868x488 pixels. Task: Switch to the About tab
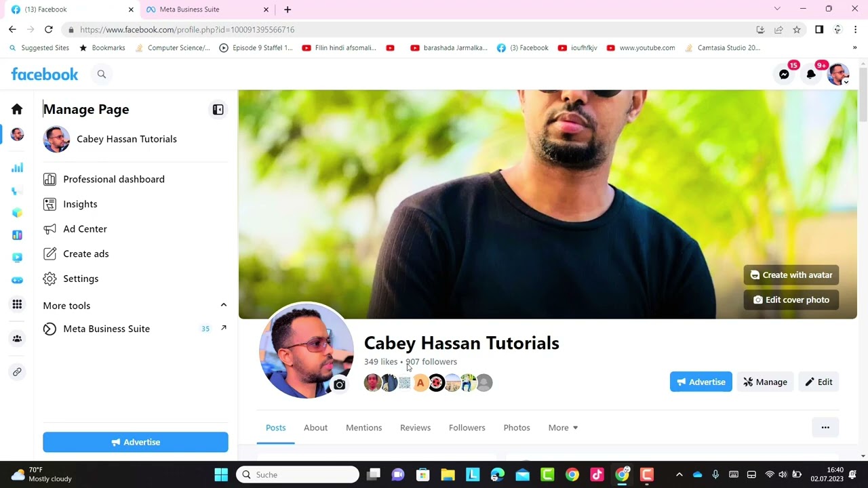(x=315, y=428)
